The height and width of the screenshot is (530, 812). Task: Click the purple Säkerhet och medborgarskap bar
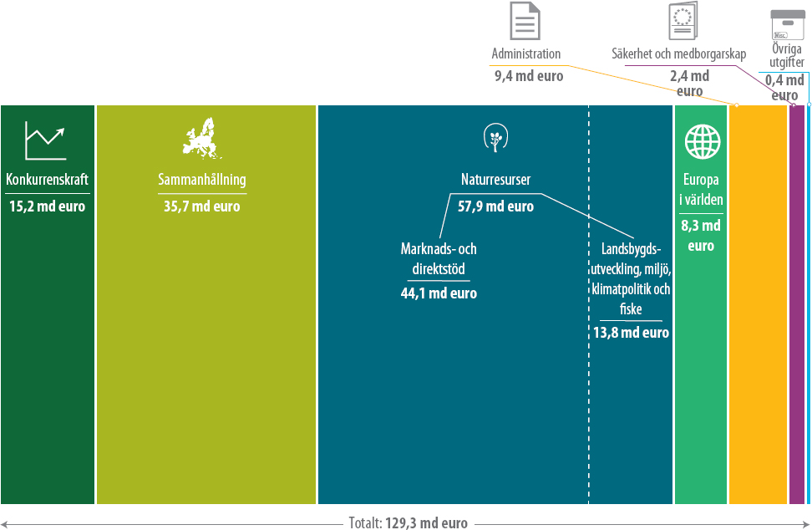click(x=797, y=304)
